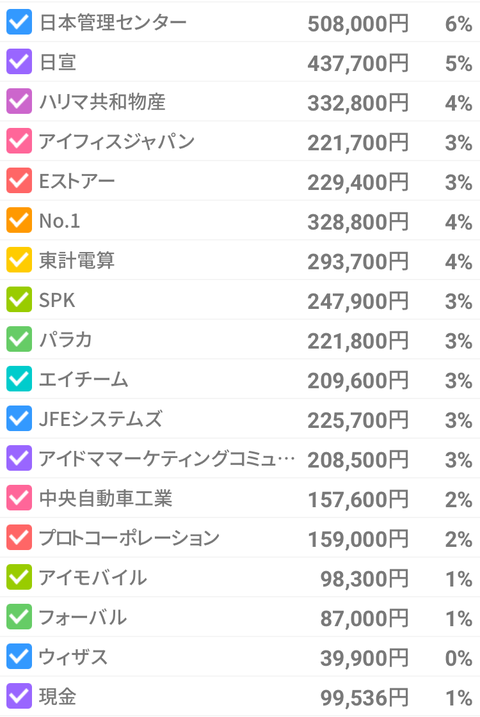Uncheck the yellow 東計電算 checkbox
The height and width of the screenshot is (717, 480).
coord(19,260)
